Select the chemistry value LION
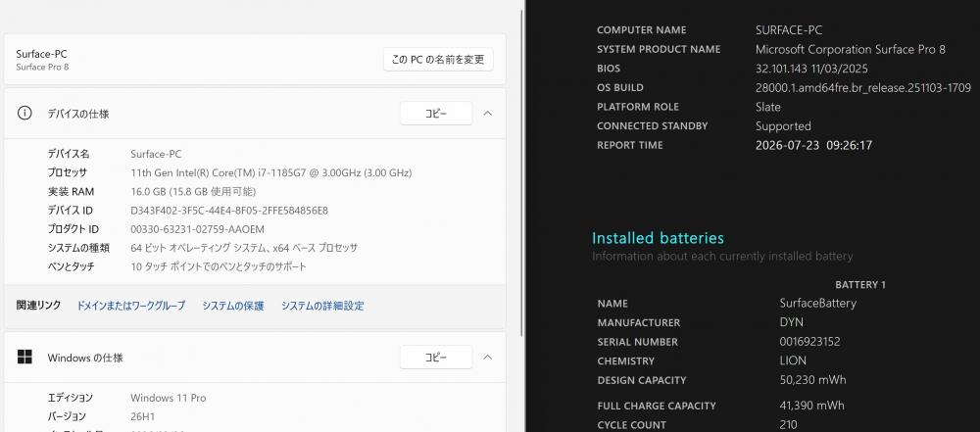Viewport: 980px width, 432px height. point(793,360)
